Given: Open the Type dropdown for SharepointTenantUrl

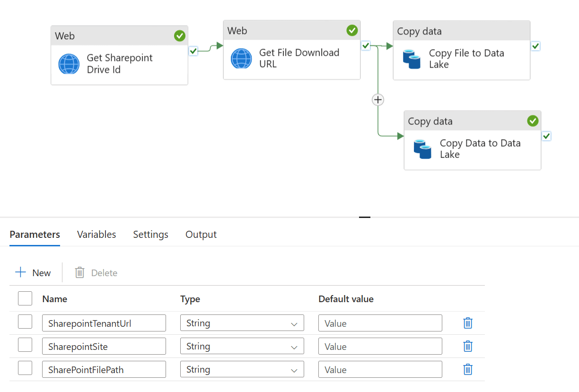Looking at the screenshot, I should point(242,323).
